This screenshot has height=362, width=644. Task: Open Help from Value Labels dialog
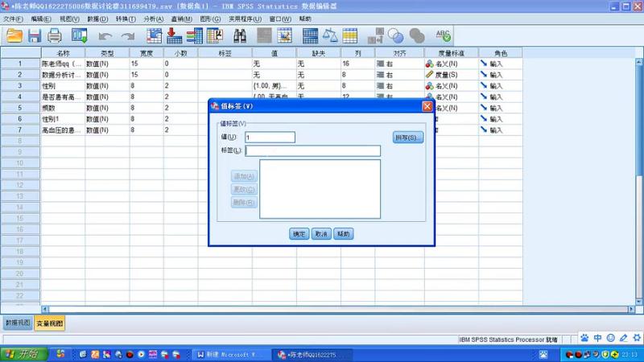(344, 234)
